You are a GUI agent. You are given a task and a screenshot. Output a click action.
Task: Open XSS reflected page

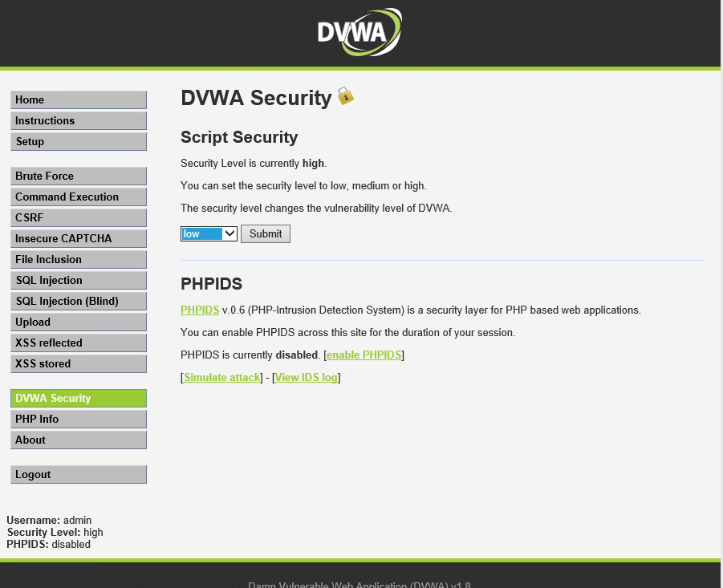(x=79, y=343)
